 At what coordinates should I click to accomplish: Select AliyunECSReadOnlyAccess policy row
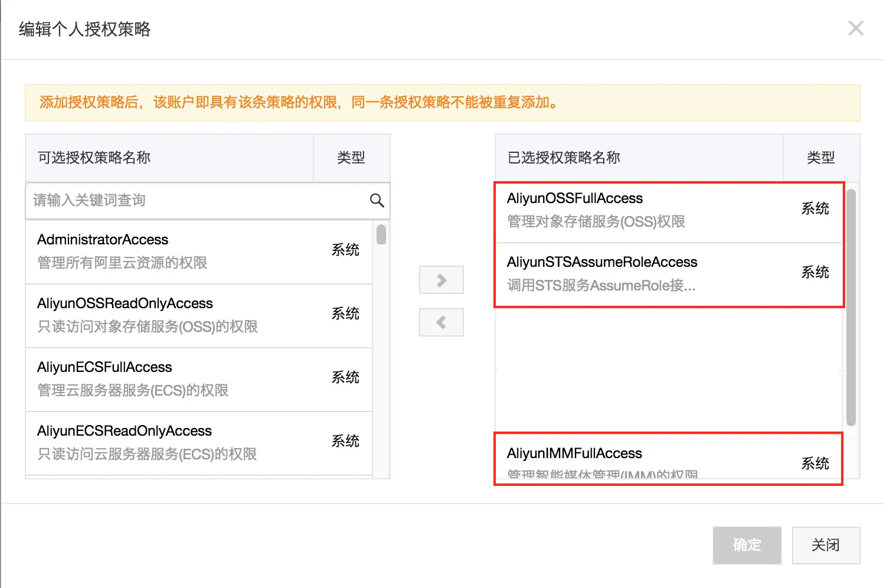click(x=199, y=443)
